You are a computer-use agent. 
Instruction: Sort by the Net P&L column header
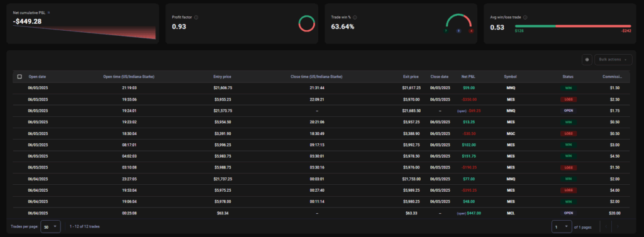(x=469, y=77)
